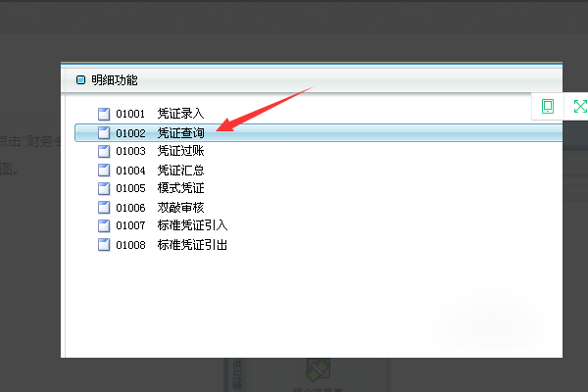
Task: Click the icon beside 01001 凭证录入
Action: coord(104,114)
